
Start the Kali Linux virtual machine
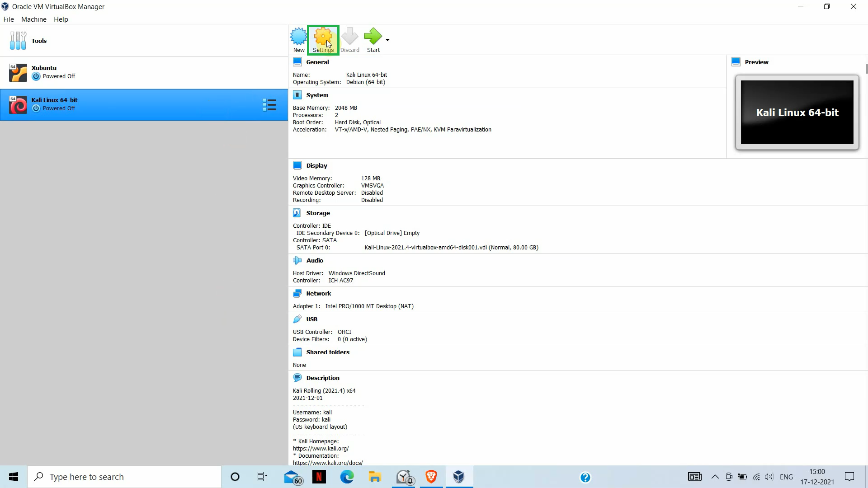click(373, 39)
